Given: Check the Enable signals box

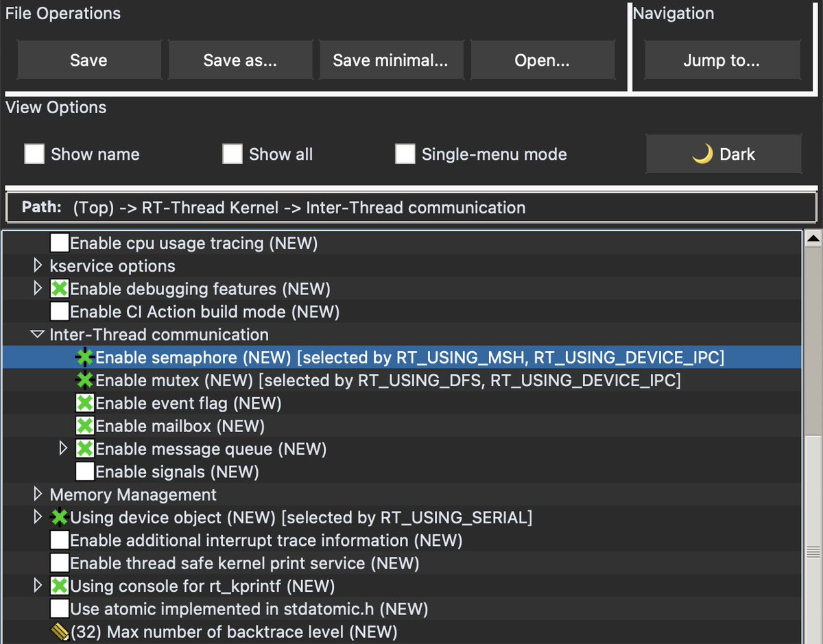Looking at the screenshot, I should [84, 471].
